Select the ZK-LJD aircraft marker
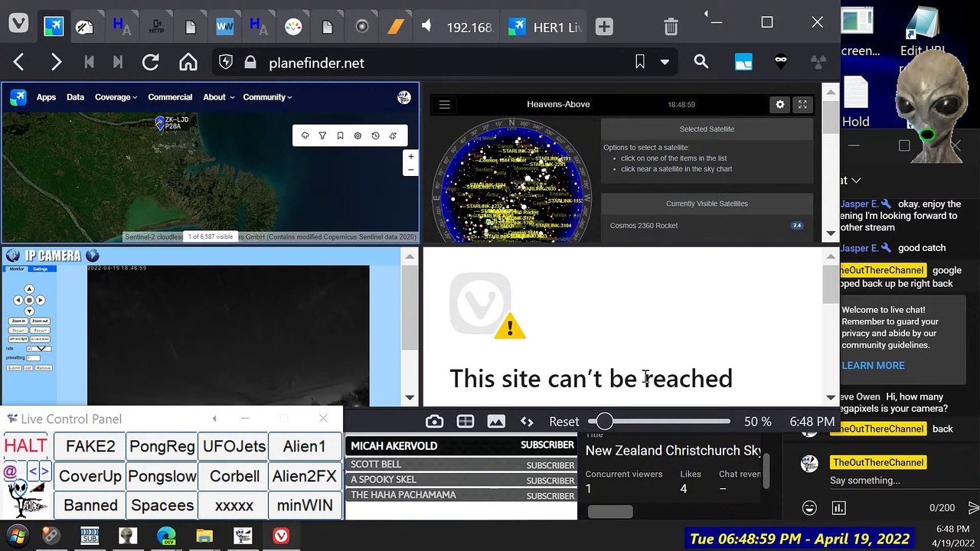980x551 pixels. 159,122
